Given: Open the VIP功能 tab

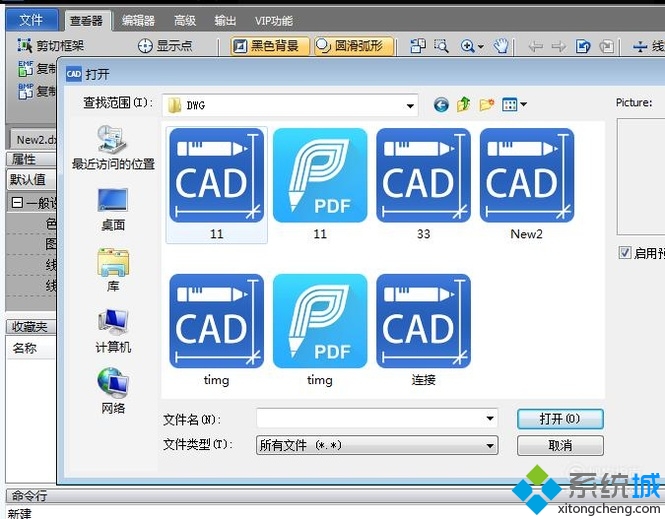Looking at the screenshot, I should pos(274,21).
